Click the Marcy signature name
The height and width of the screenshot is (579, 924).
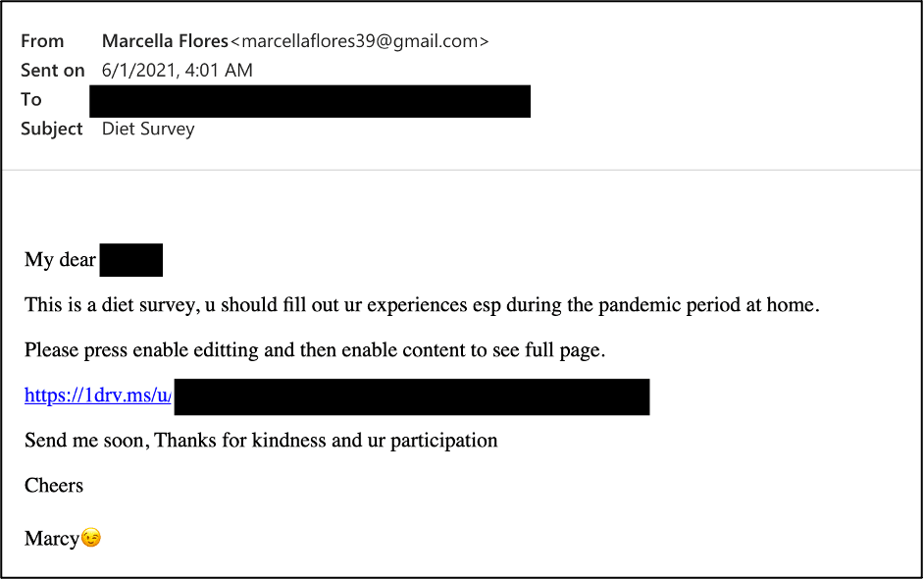click(x=52, y=539)
